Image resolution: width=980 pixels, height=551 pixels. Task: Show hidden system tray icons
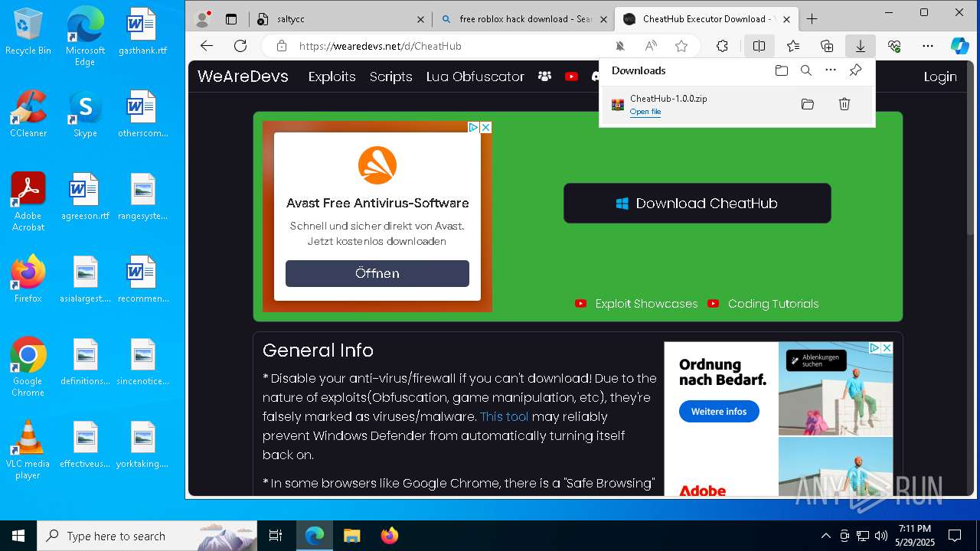point(825,536)
